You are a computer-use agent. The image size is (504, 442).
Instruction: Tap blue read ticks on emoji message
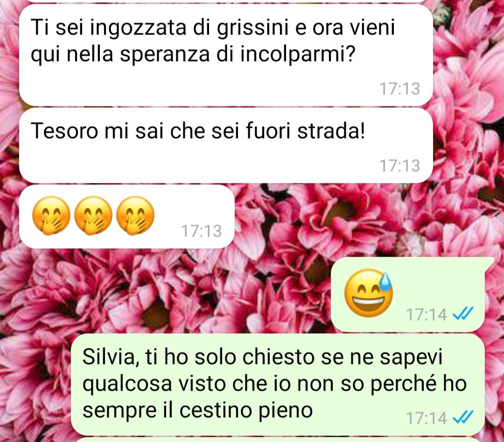(x=463, y=314)
